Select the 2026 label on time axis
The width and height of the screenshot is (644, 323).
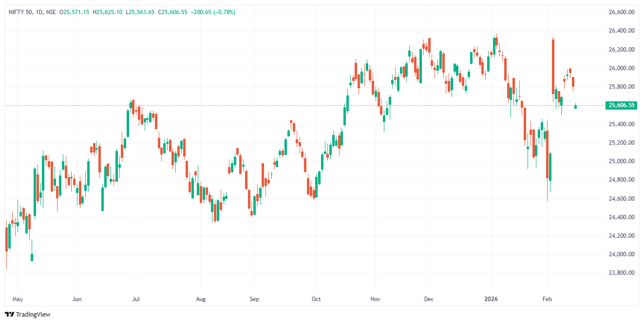(491, 298)
